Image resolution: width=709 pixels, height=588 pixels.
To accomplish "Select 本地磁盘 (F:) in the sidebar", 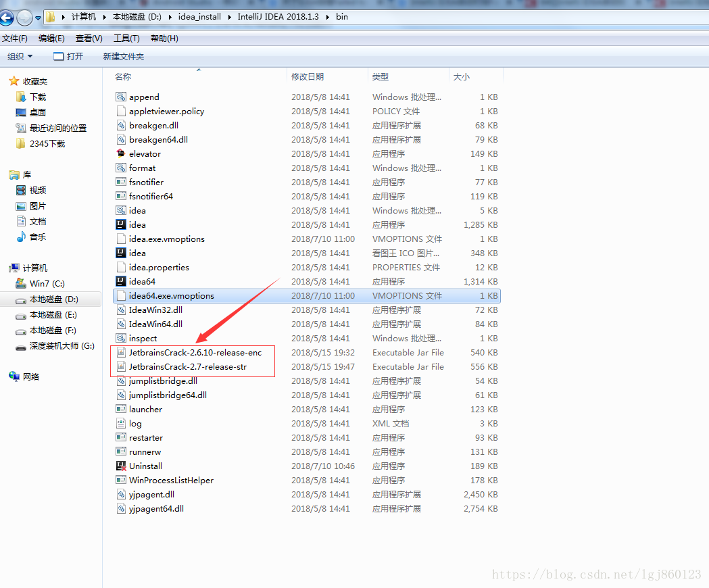I will 53,330.
